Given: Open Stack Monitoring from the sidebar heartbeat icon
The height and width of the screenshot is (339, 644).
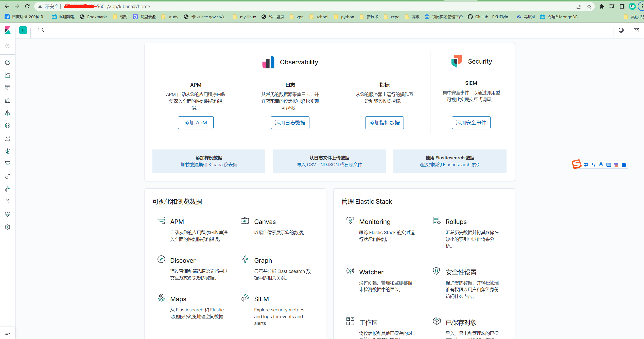Looking at the screenshot, I should tap(8, 214).
